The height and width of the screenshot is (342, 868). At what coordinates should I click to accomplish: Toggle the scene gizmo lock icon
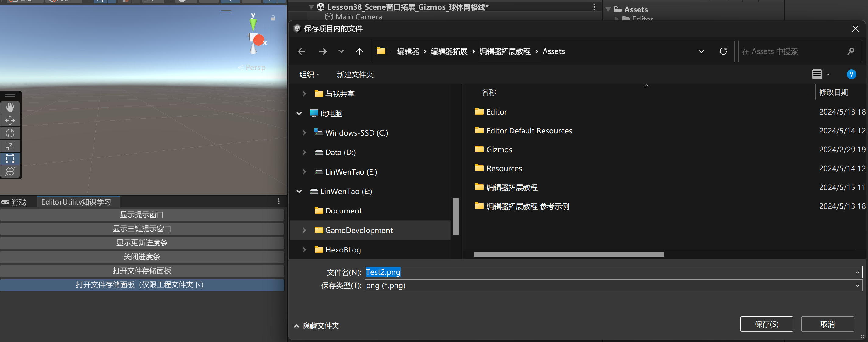click(273, 18)
